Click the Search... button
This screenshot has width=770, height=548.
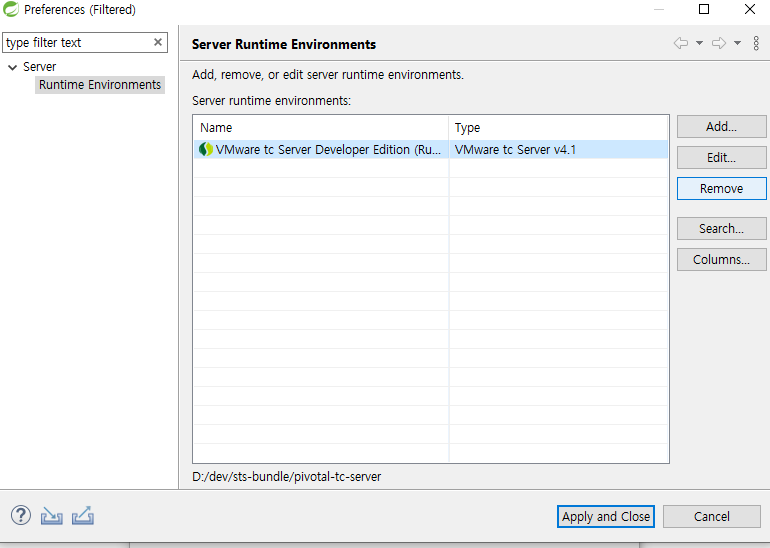coord(721,228)
